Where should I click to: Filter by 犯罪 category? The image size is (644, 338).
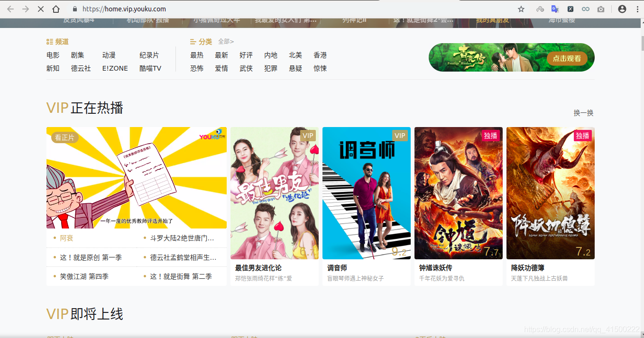click(271, 68)
